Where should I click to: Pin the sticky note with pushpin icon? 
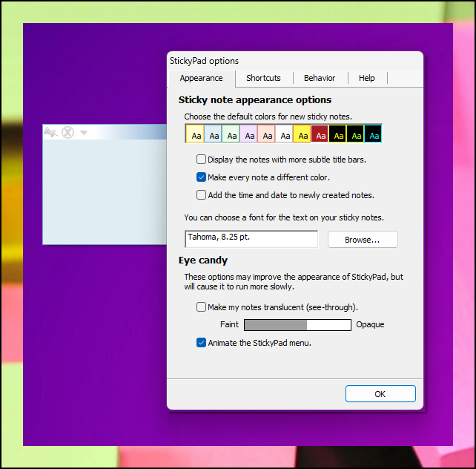tap(50, 132)
